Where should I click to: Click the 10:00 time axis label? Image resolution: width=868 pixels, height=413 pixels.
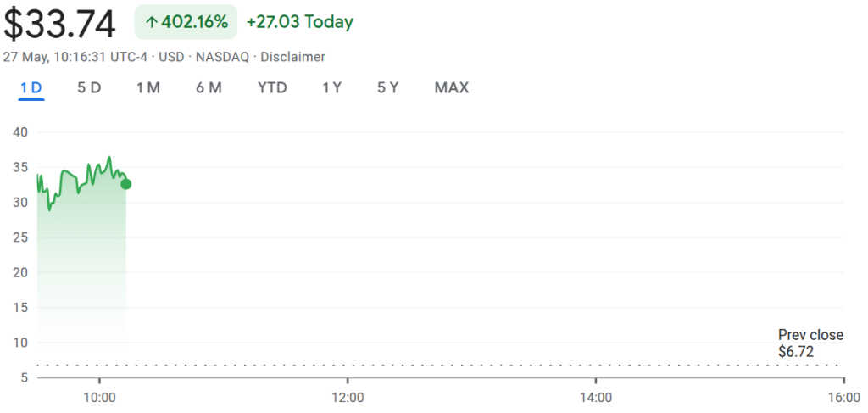99,397
